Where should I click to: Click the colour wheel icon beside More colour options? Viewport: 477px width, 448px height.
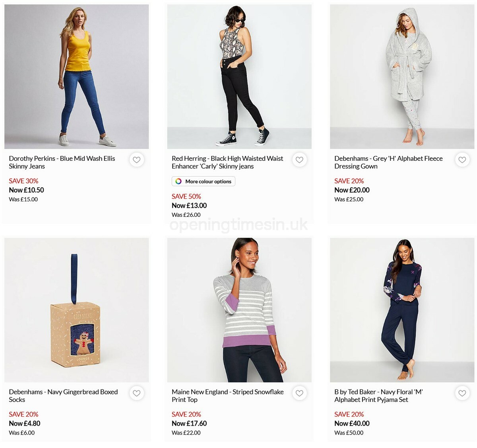pos(178,181)
